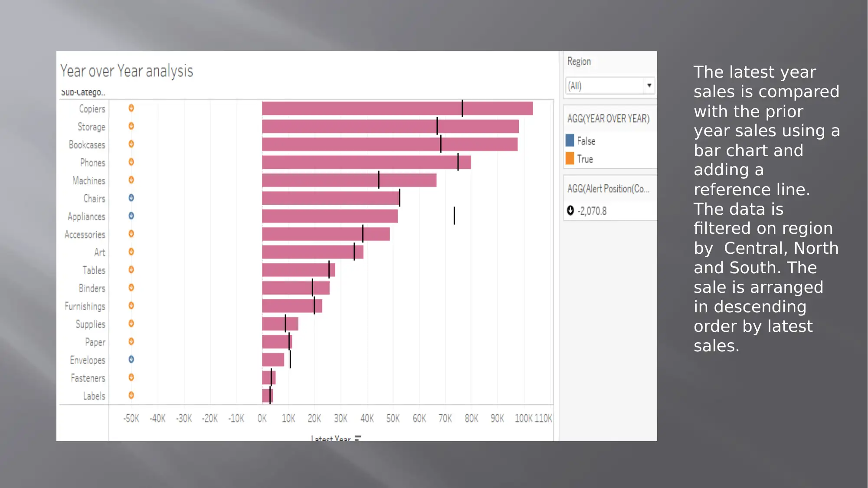Click the Region All dropdown selector

[609, 85]
